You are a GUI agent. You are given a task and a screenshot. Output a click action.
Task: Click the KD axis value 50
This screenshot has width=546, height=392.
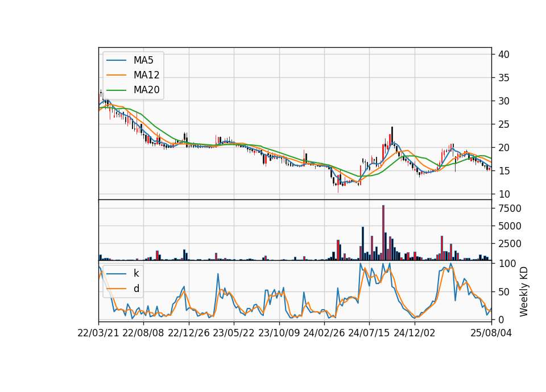(504, 292)
